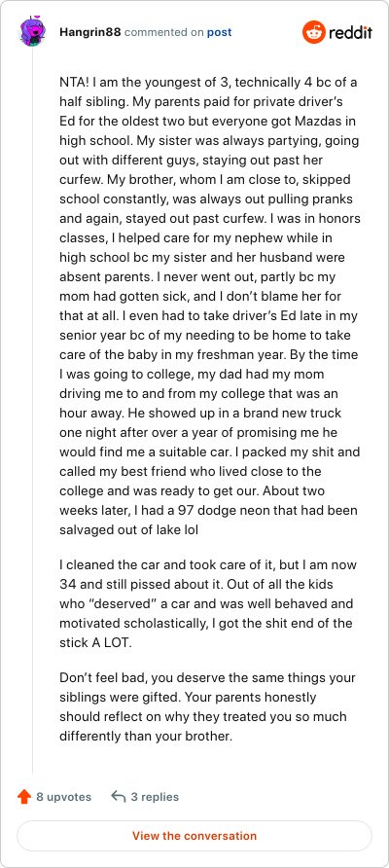
Task: Click the "8 upvotes" count label
Action: tap(63, 797)
